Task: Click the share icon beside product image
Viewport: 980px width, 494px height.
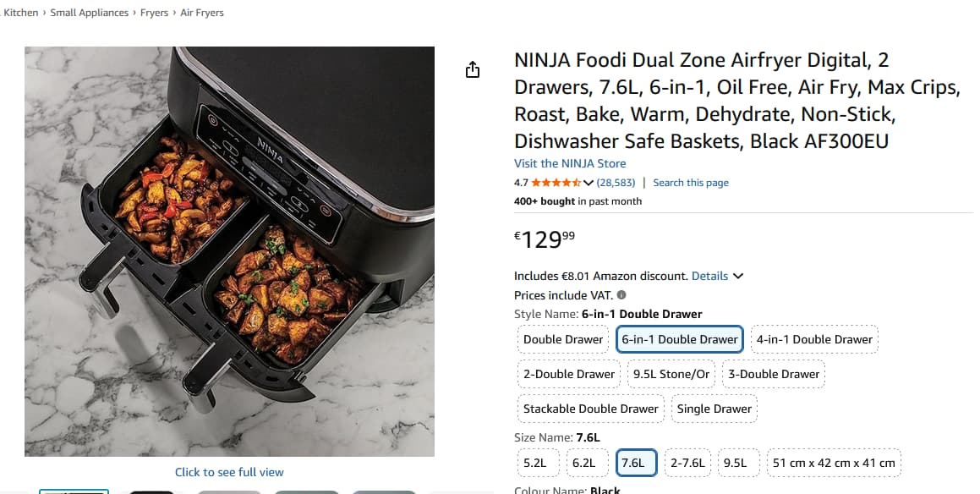Action: click(x=473, y=69)
